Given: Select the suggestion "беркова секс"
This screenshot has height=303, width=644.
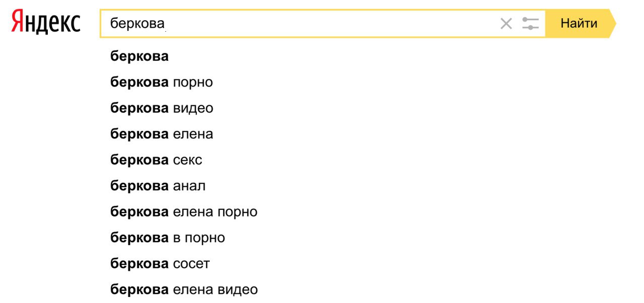Looking at the screenshot, I should point(156,160).
